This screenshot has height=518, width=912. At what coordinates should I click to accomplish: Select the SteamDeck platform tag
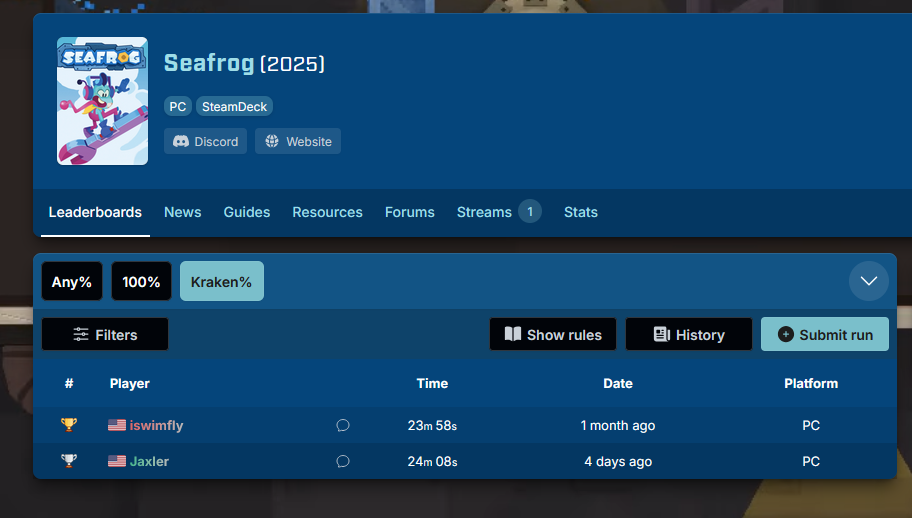click(x=234, y=106)
